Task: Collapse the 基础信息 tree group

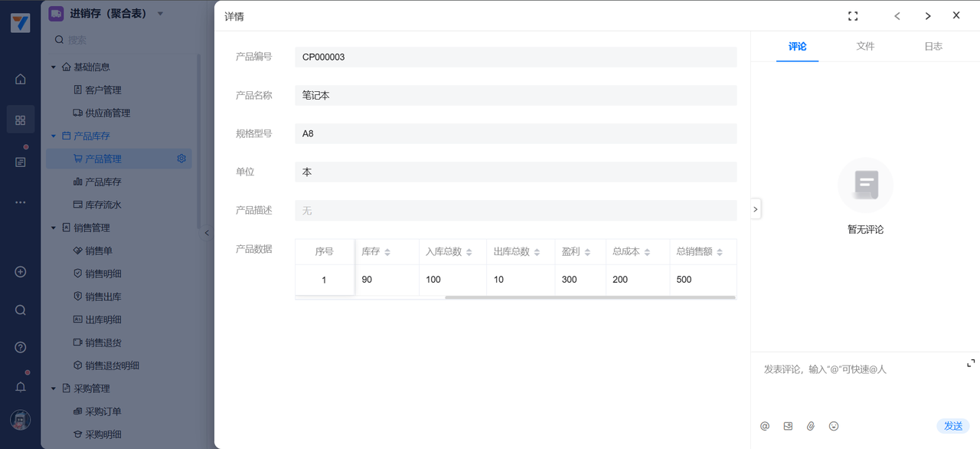Action: click(x=54, y=67)
